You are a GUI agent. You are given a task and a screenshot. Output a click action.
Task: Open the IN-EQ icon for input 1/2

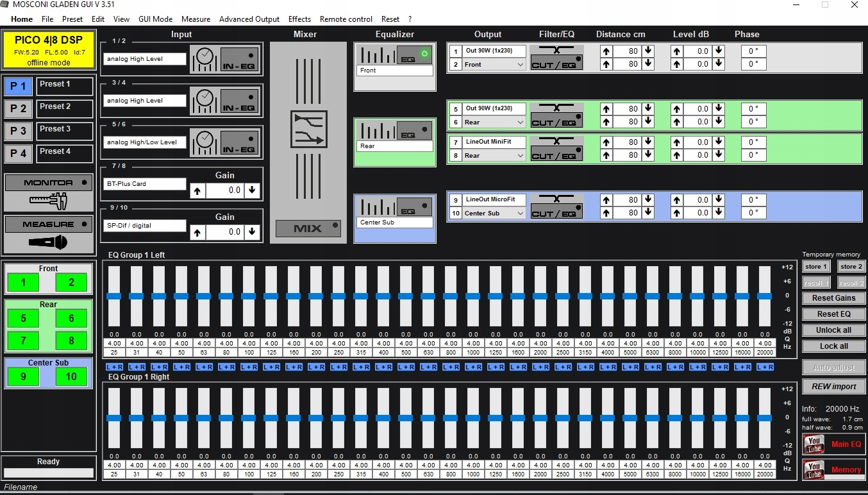(x=239, y=59)
